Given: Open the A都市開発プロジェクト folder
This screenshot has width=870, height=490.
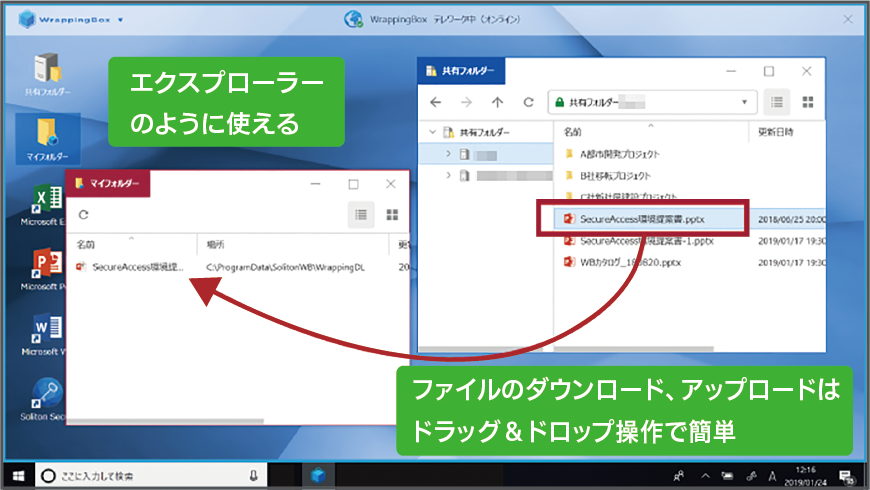Looking at the screenshot, I should [x=613, y=154].
